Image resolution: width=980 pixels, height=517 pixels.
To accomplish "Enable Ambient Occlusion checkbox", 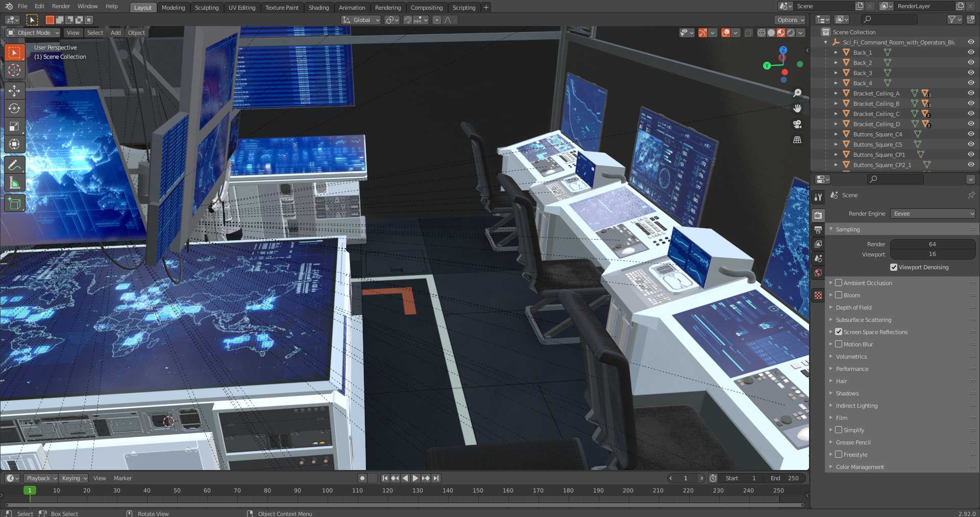I will pyautogui.click(x=839, y=283).
